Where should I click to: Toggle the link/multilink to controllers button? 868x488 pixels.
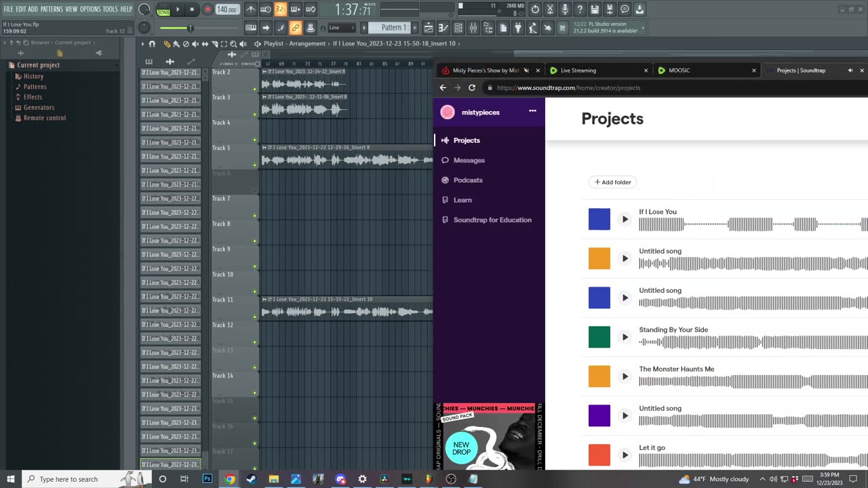click(x=296, y=28)
